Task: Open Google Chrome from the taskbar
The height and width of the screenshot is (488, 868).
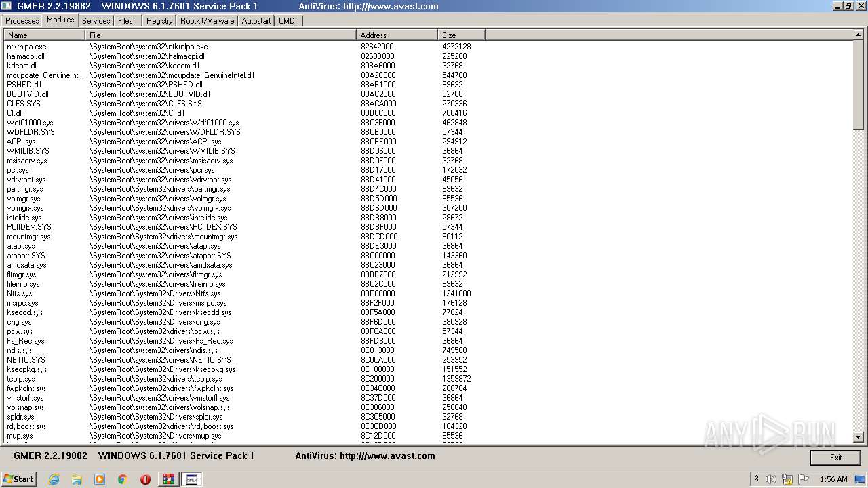Action: [122, 479]
